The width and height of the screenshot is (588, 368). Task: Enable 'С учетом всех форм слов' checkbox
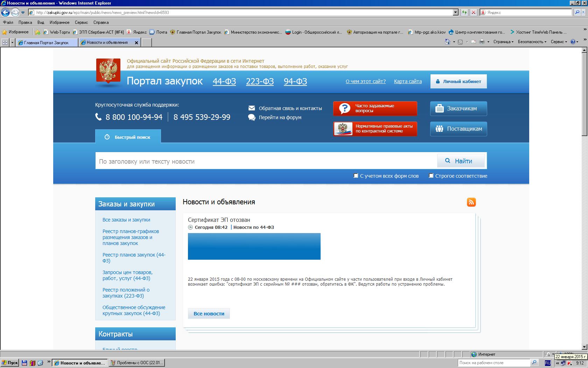coord(356,176)
